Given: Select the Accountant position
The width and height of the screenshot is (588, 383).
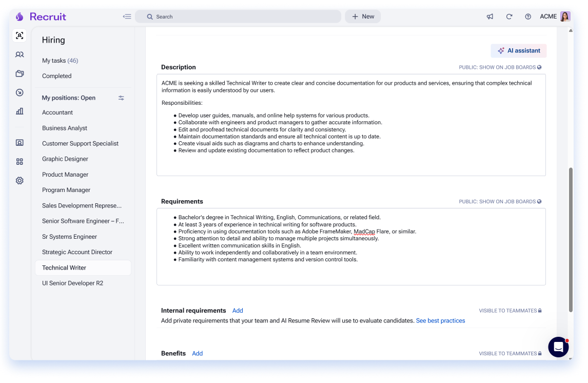Looking at the screenshot, I should [57, 112].
